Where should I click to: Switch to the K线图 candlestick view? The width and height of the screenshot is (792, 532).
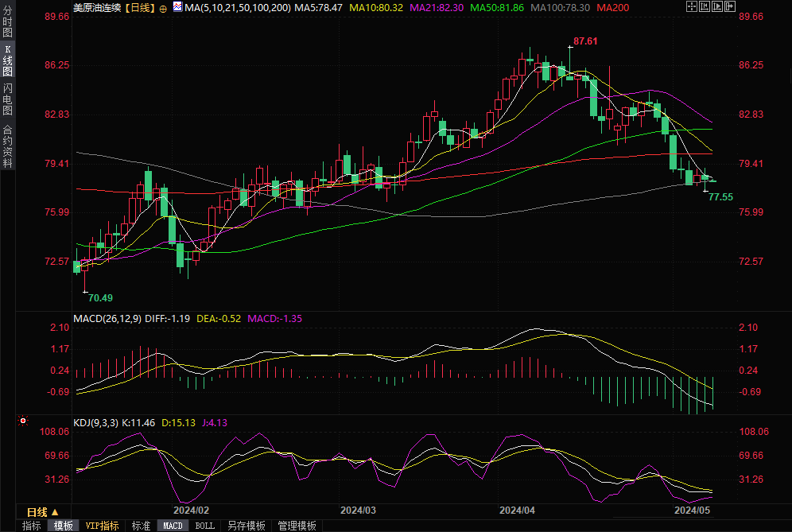click(8, 61)
